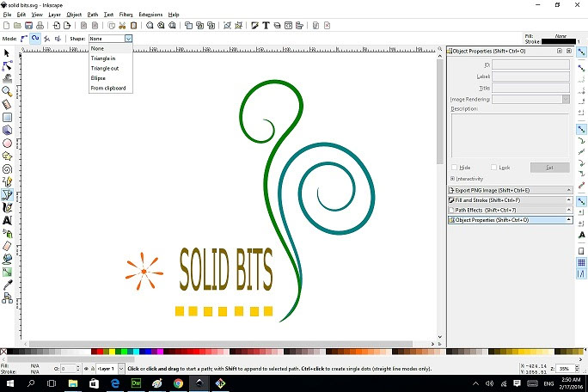Open the Filters menu
The width and height of the screenshot is (588, 392).
pos(126,15)
